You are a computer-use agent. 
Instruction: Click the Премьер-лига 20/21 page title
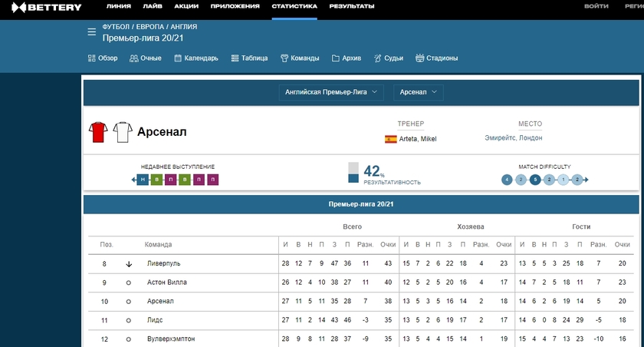[143, 38]
